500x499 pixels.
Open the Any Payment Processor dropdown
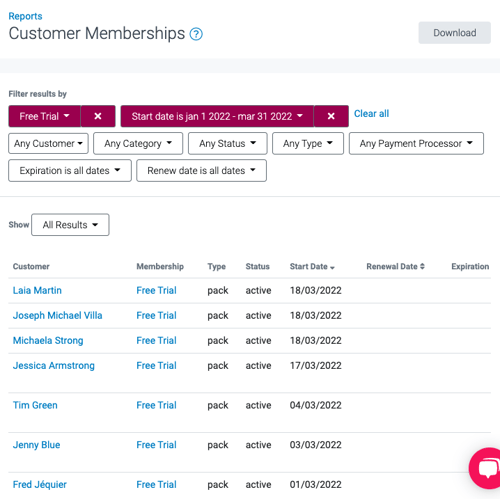click(416, 143)
